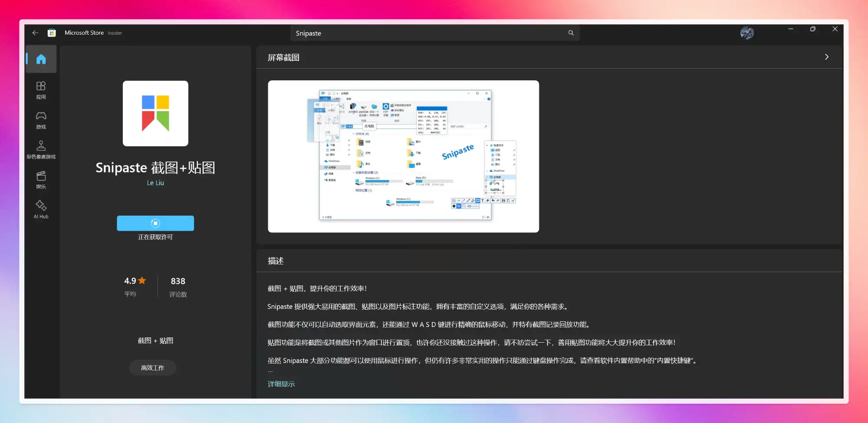Viewport: 868px width, 423px height.
Task: Minimize the Microsoft Store window
Action: pyautogui.click(x=791, y=29)
